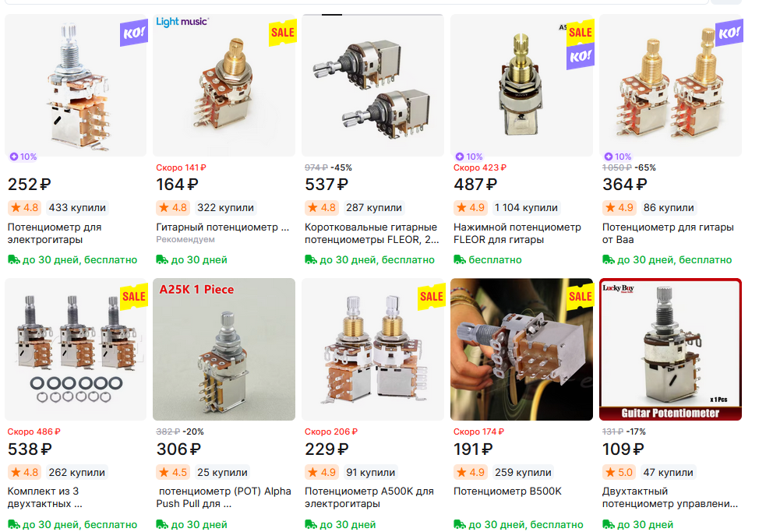
Task: Open the Нажимной потенциометр FLEOR title link
Action: click(x=517, y=234)
